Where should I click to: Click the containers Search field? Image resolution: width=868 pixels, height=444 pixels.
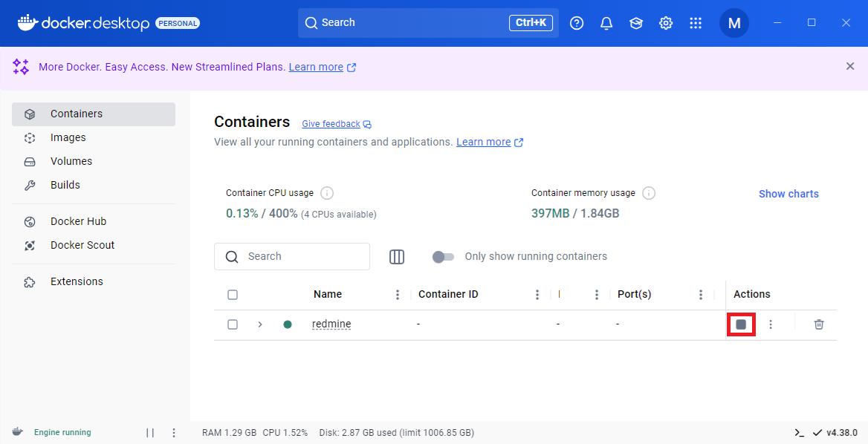[x=292, y=257]
